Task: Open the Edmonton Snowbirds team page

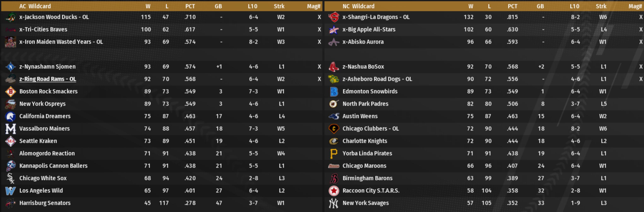Action: click(x=370, y=92)
